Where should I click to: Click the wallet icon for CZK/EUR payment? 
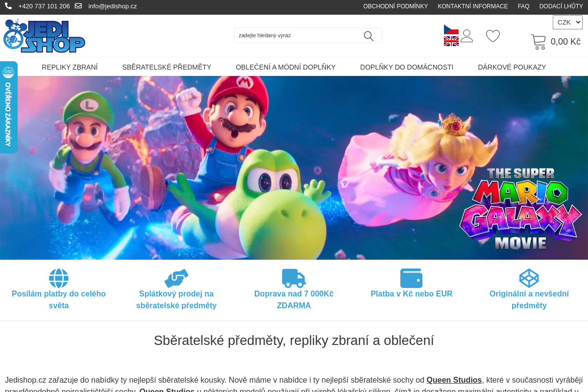(x=412, y=278)
